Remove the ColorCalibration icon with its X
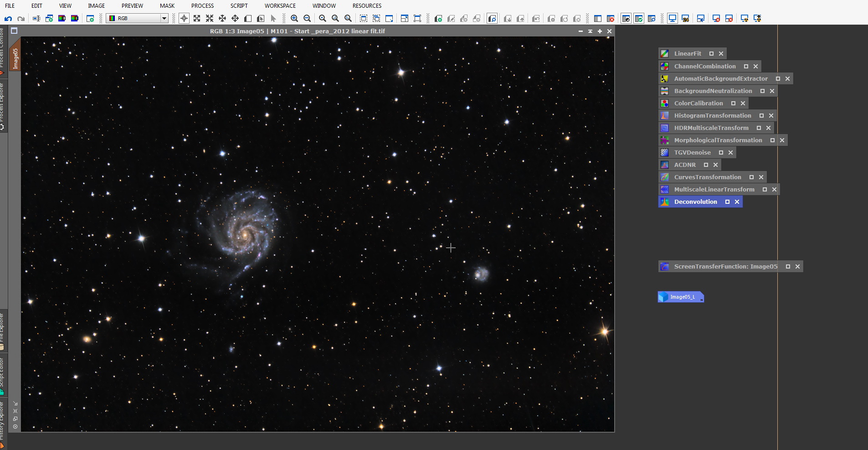The width and height of the screenshot is (868, 450). point(743,103)
